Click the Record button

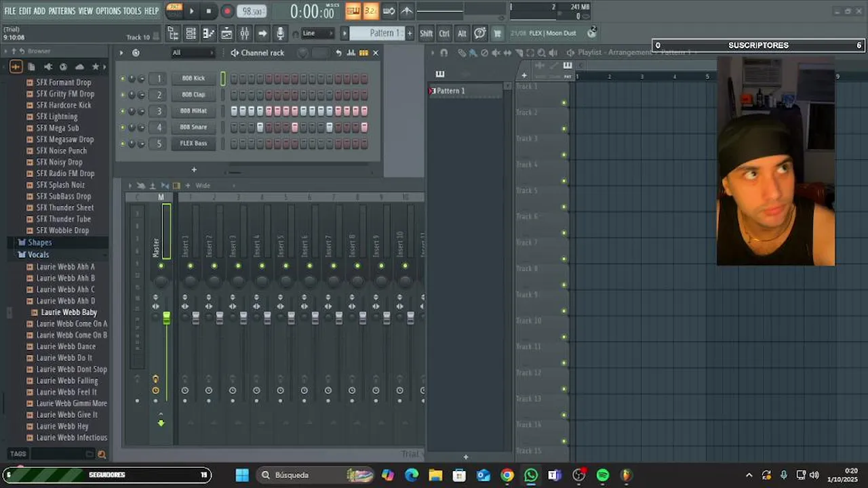pos(227,11)
